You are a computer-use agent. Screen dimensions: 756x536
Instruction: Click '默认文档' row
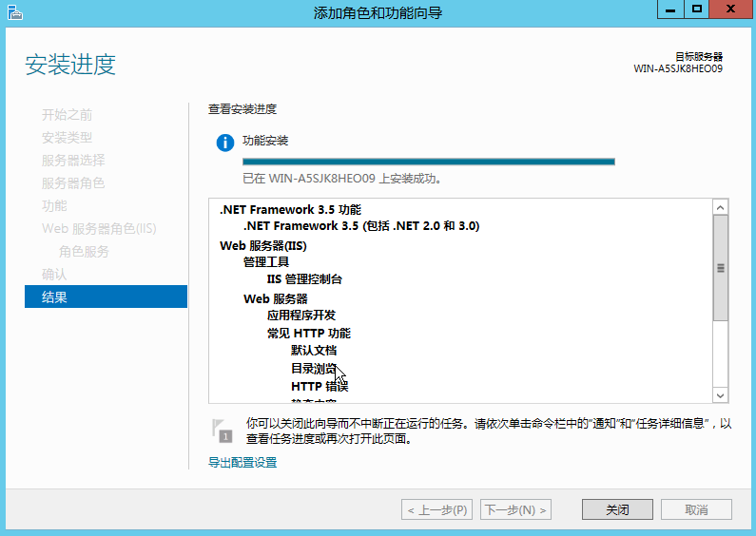tap(314, 351)
